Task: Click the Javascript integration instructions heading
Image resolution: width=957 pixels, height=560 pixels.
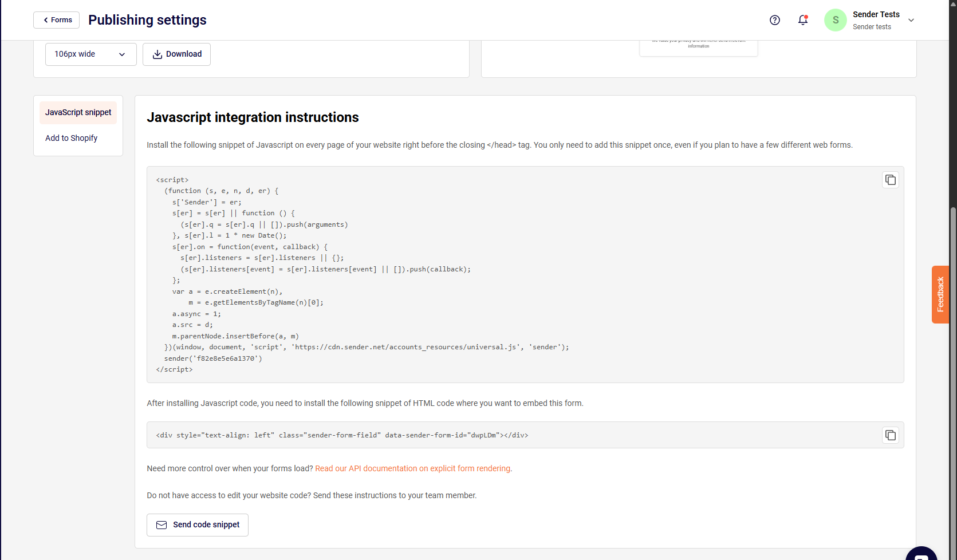Action: point(253,117)
